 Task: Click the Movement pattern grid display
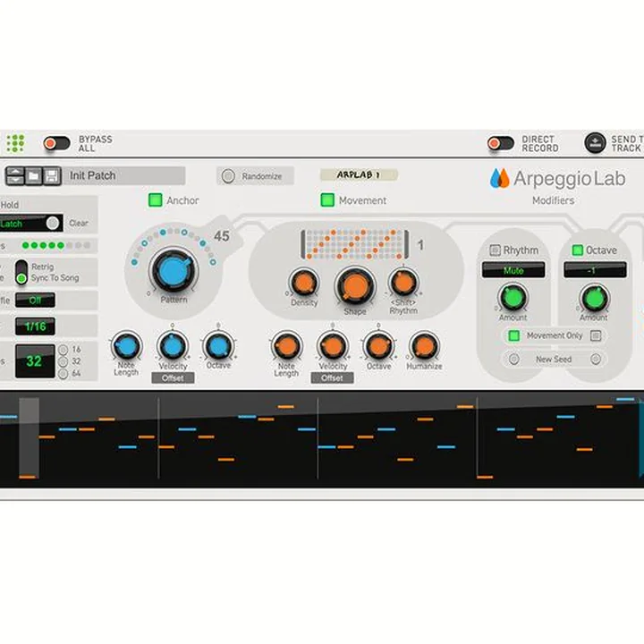click(x=355, y=245)
